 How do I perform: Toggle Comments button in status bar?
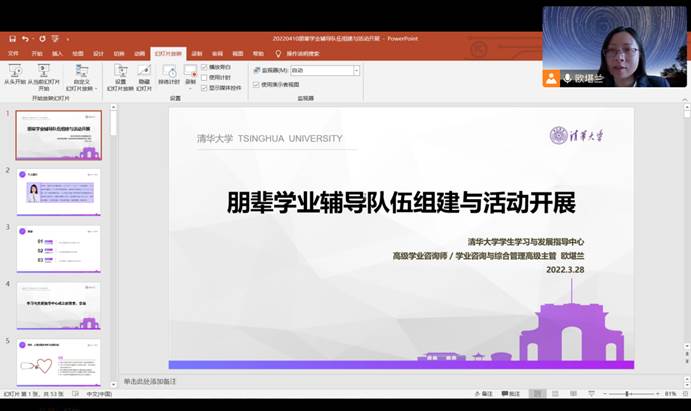511,393
